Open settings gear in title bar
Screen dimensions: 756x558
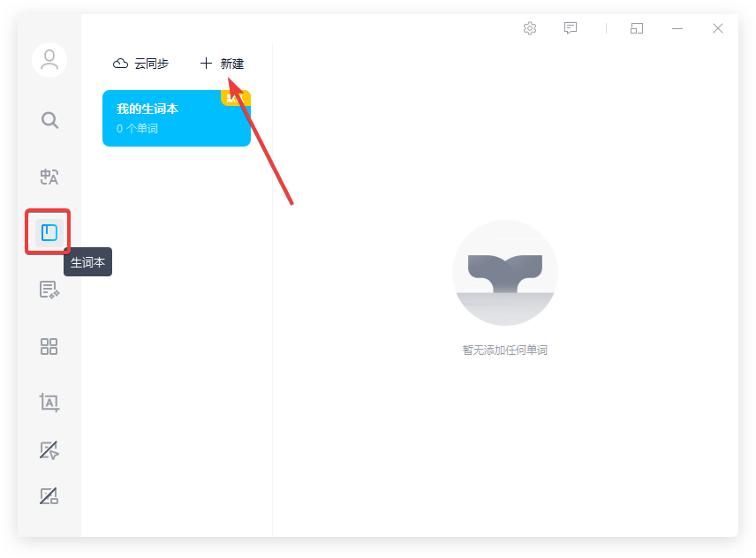click(530, 28)
